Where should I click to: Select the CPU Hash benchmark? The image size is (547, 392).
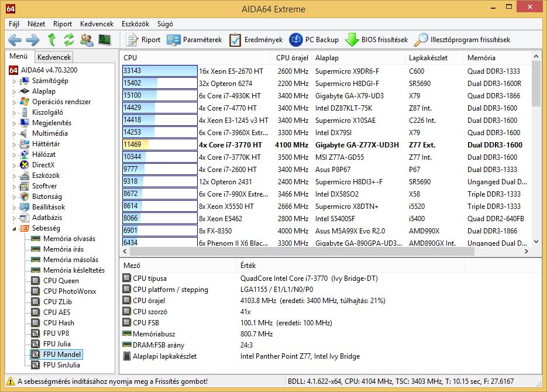(x=59, y=322)
